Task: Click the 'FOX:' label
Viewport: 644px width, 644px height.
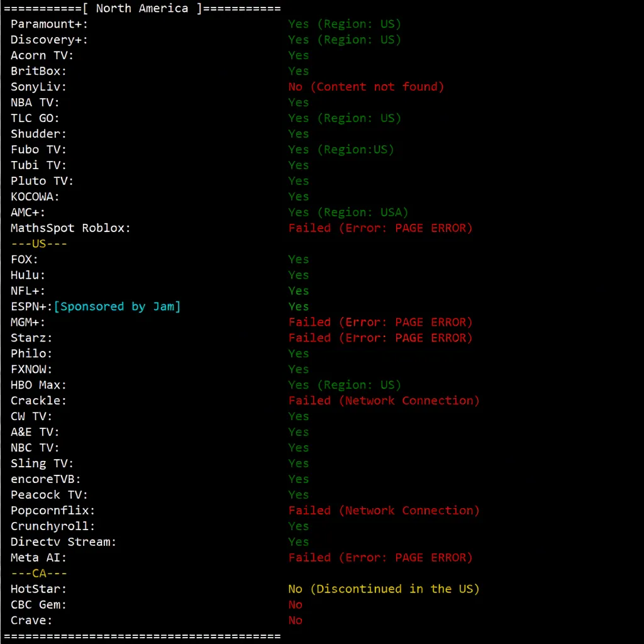Action: 25,259
